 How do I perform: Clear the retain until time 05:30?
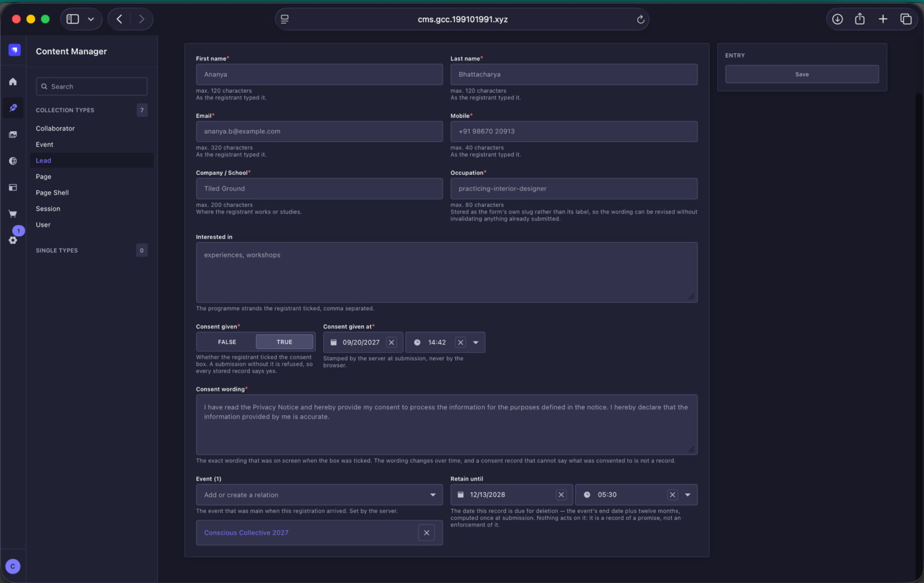(x=673, y=494)
